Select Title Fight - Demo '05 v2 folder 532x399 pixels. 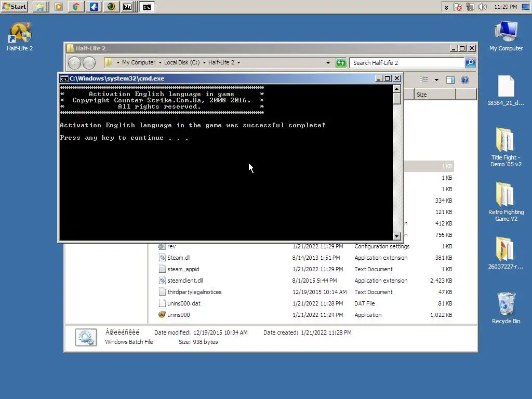point(506,147)
